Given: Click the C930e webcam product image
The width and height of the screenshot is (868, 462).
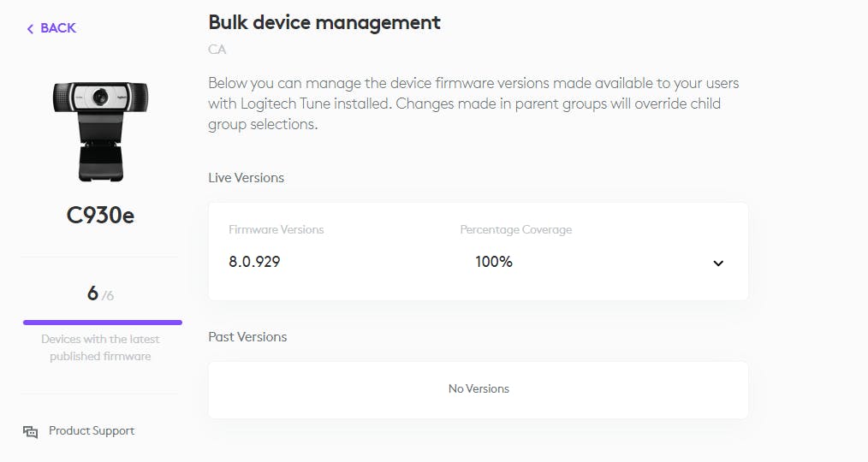Looking at the screenshot, I should (x=100, y=131).
